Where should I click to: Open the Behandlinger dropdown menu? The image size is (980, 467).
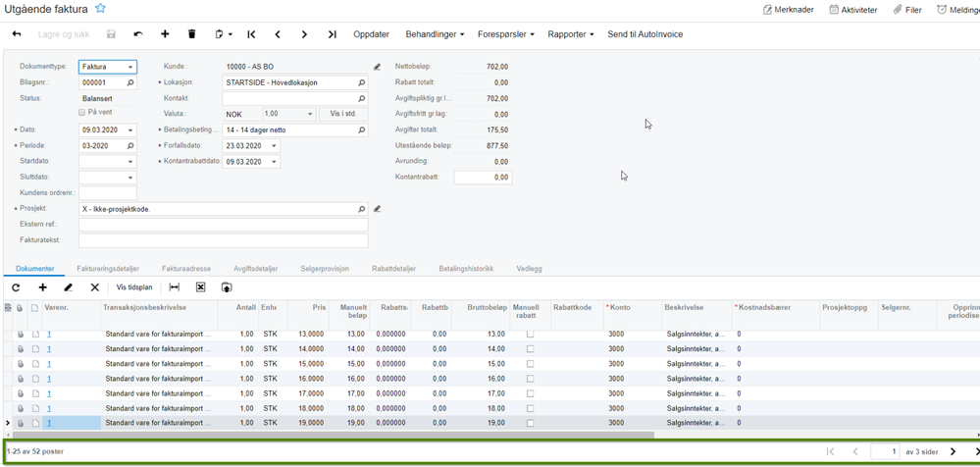(x=435, y=34)
